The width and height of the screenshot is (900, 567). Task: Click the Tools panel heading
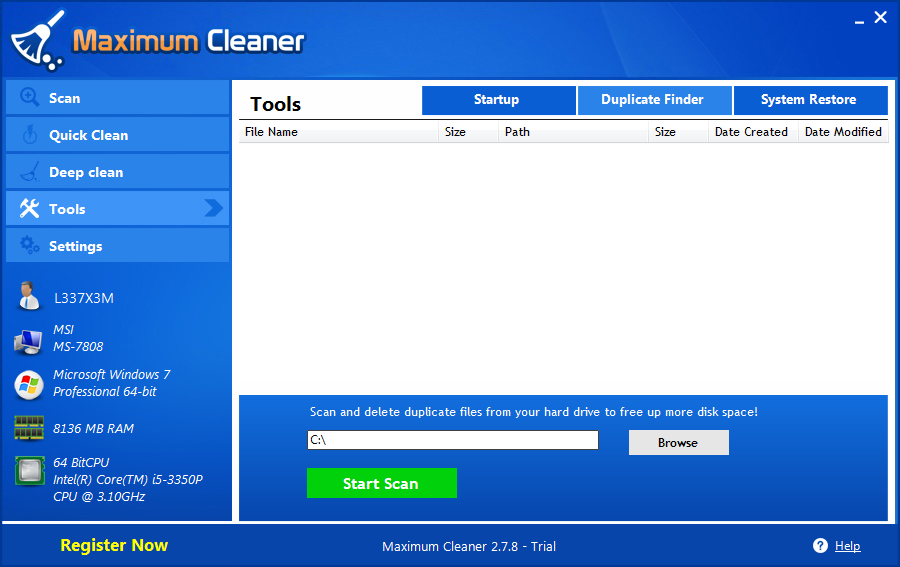point(276,104)
